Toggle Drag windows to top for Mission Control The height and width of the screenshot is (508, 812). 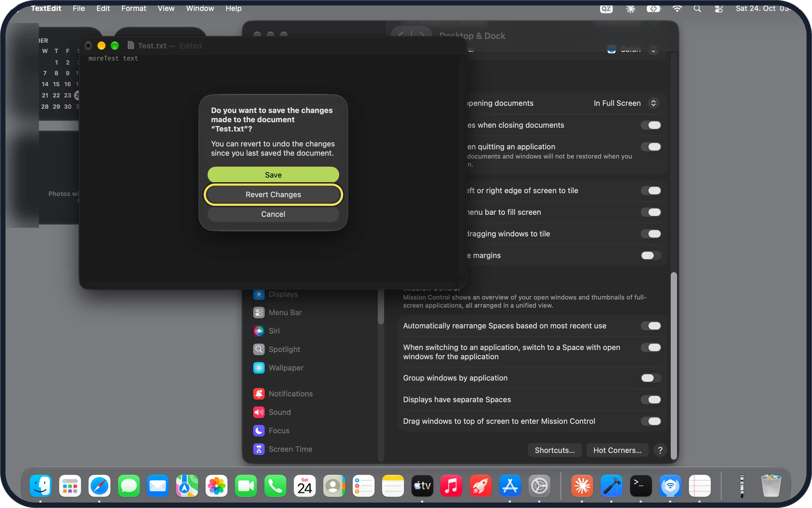click(651, 421)
